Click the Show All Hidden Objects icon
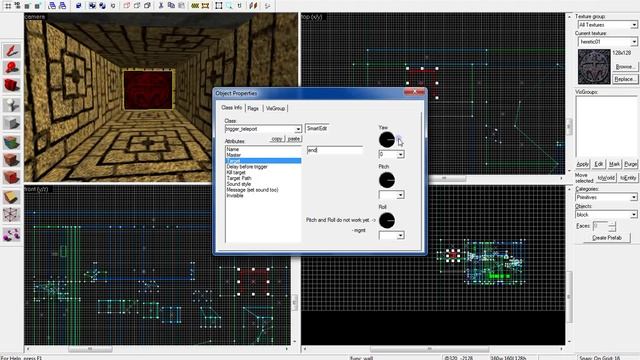This screenshot has height=360, width=640. pos(147,5)
